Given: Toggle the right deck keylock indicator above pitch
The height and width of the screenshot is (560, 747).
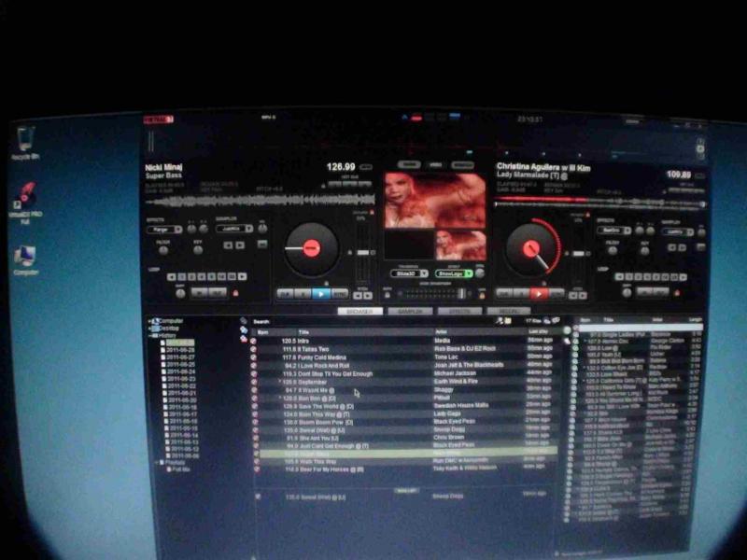Looking at the screenshot, I should pos(587,215).
